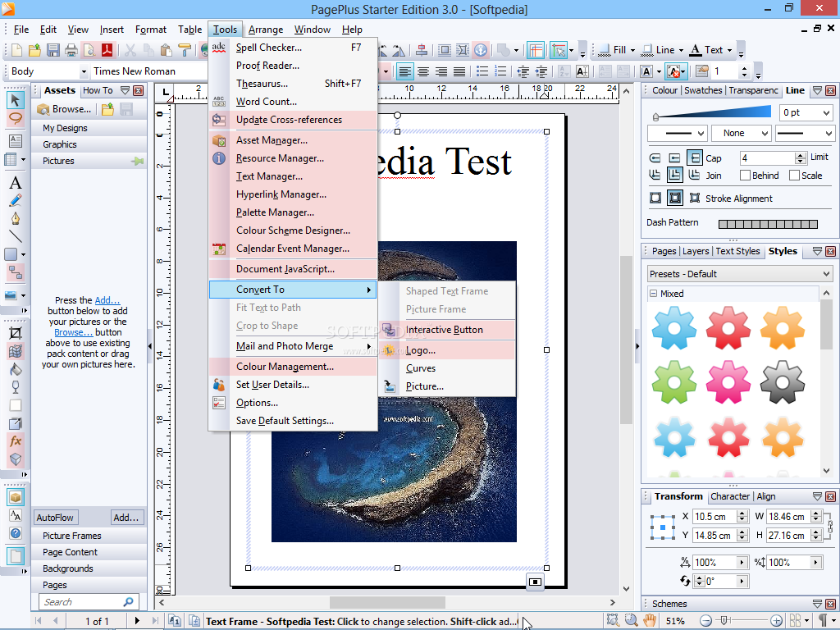Open the Format menu
The width and height of the screenshot is (840, 630).
coord(151,30)
